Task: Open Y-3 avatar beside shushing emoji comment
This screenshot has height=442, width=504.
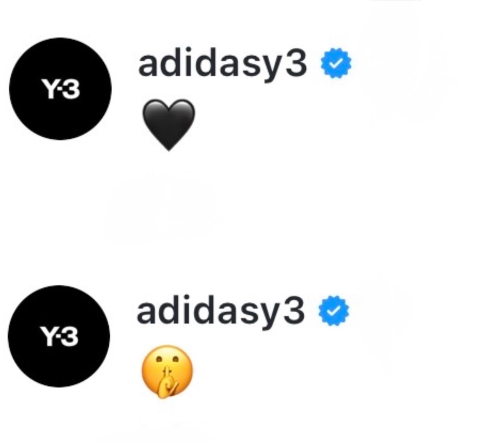Action: click(59, 336)
